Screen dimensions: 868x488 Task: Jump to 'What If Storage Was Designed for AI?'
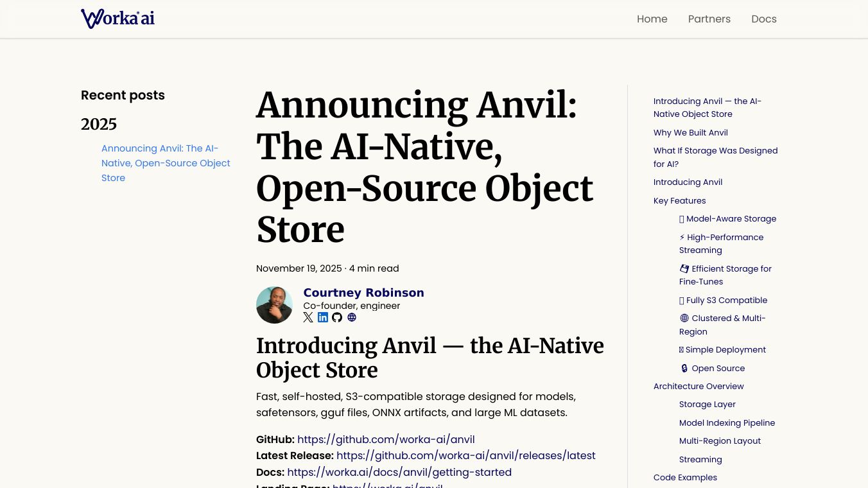tap(715, 157)
